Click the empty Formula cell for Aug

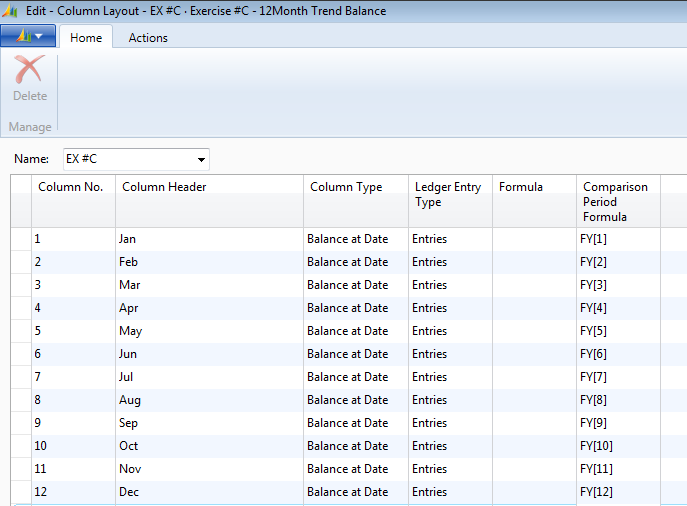point(533,400)
